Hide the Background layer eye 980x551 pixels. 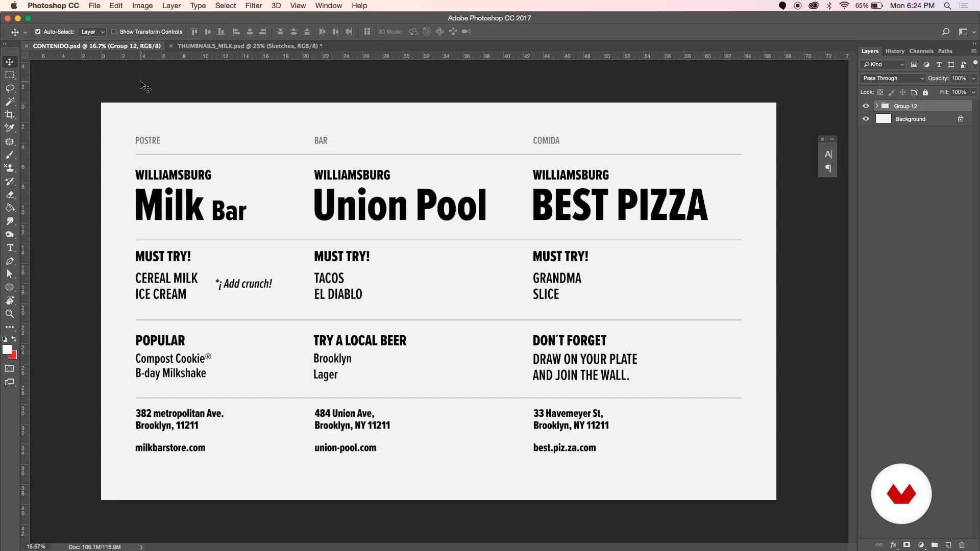click(866, 119)
